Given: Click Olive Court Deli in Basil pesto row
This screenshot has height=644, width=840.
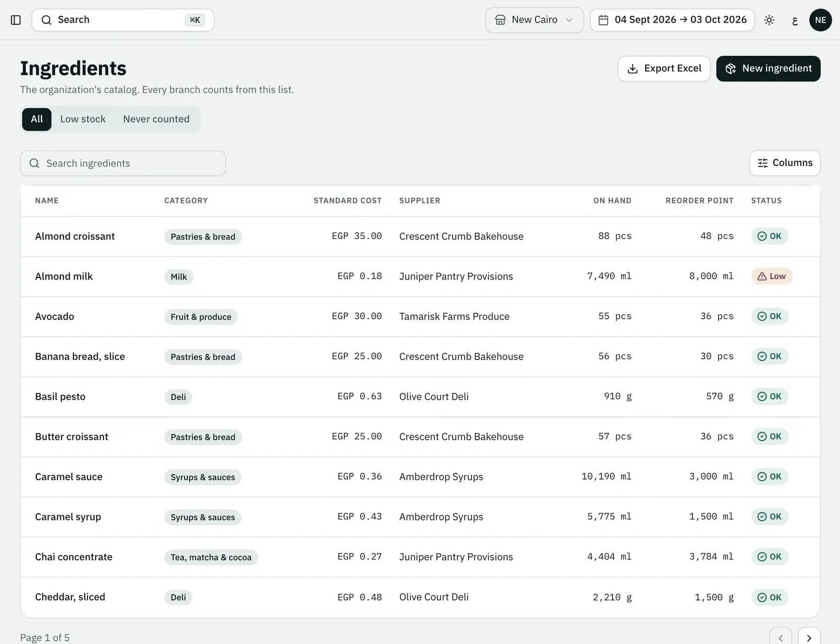Looking at the screenshot, I should click(434, 397).
